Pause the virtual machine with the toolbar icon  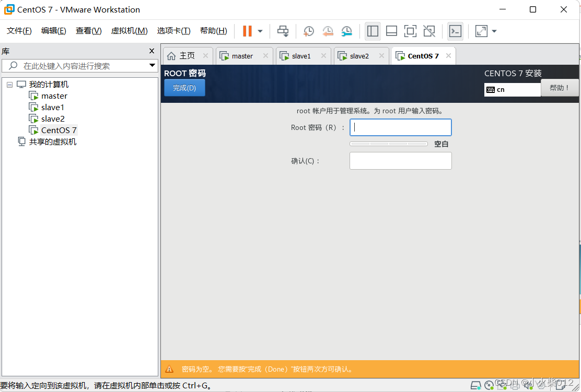pyautogui.click(x=247, y=31)
